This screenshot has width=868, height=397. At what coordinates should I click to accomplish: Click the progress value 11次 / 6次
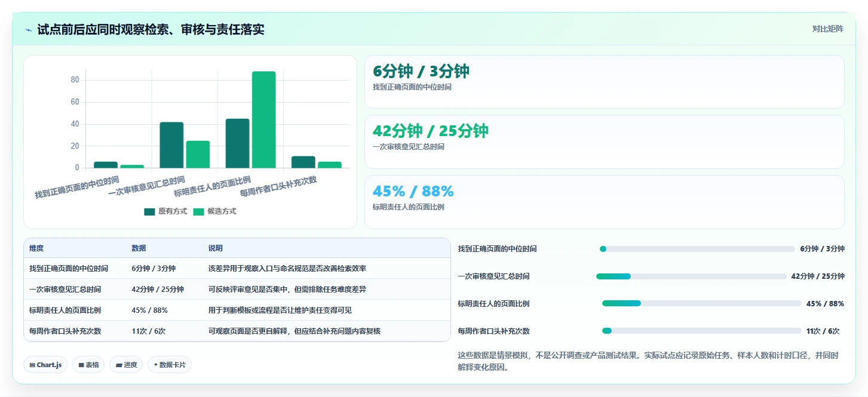pyautogui.click(x=823, y=331)
